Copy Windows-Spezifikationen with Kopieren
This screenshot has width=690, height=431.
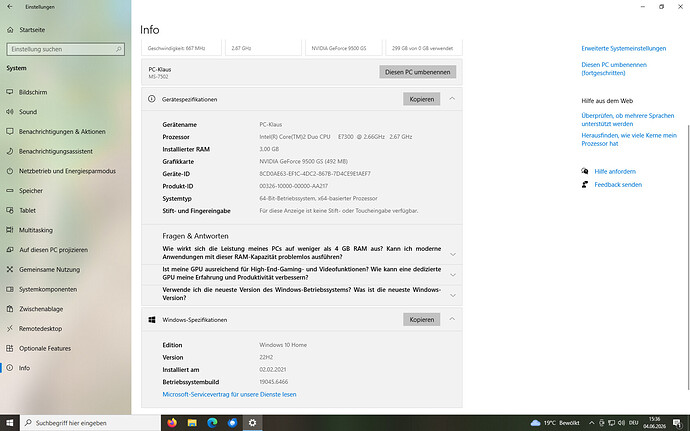coord(422,320)
